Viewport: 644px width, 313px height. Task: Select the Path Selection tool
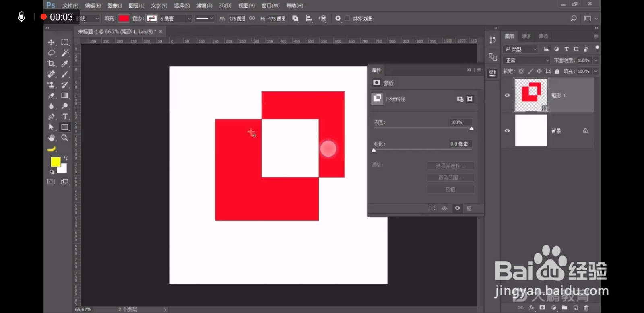(x=51, y=127)
